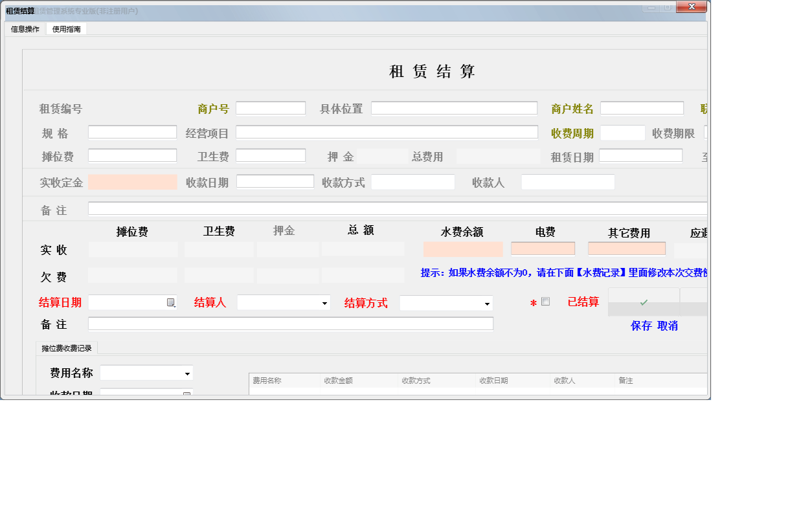Viewport: 801px width, 532px height.
Task: Click the 保存 link to save
Action: pos(641,326)
